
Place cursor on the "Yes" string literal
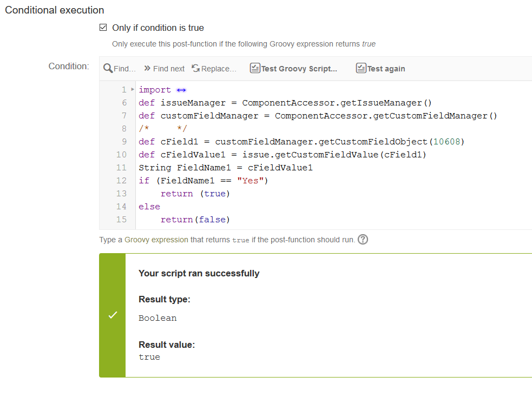point(250,181)
